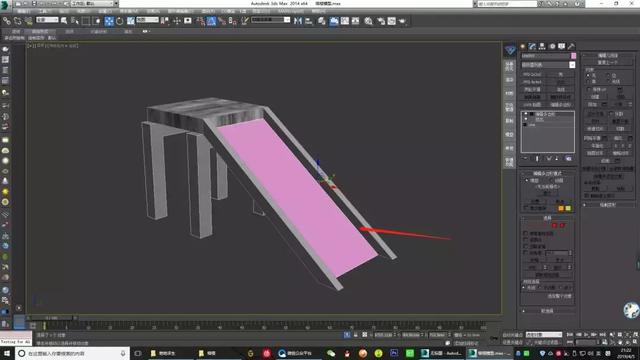Open the Curve Editor
The width and height of the screenshot is (640, 360).
coord(345,21)
